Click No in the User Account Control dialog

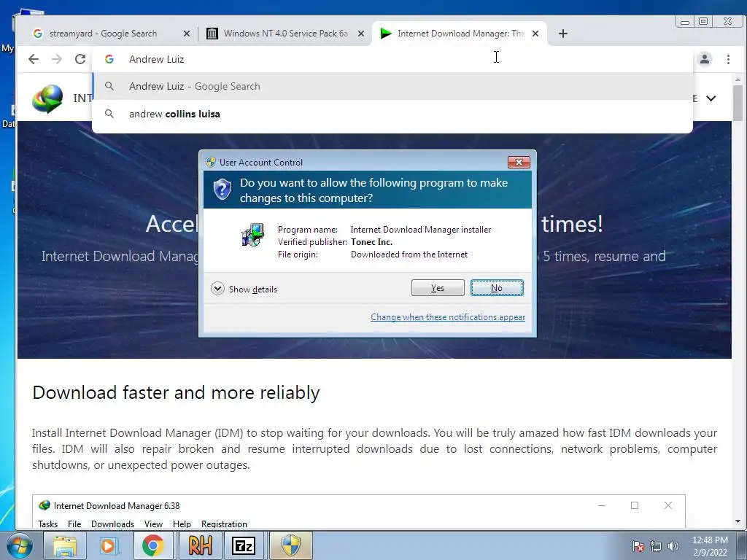pyautogui.click(x=497, y=287)
